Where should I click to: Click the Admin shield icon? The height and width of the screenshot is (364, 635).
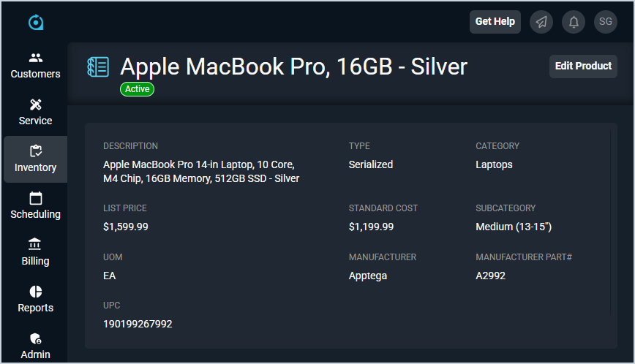pos(35,338)
